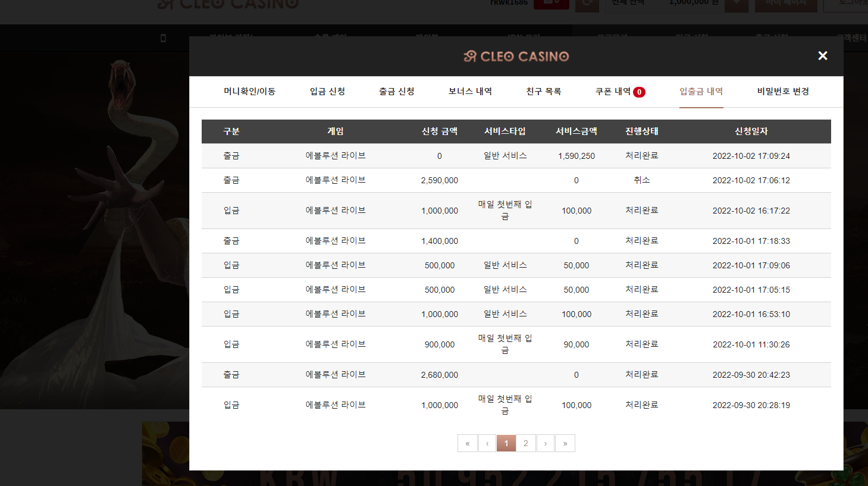Click the date 2022-10-01 17:18:33
868x486 pixels.
(751, 241)
